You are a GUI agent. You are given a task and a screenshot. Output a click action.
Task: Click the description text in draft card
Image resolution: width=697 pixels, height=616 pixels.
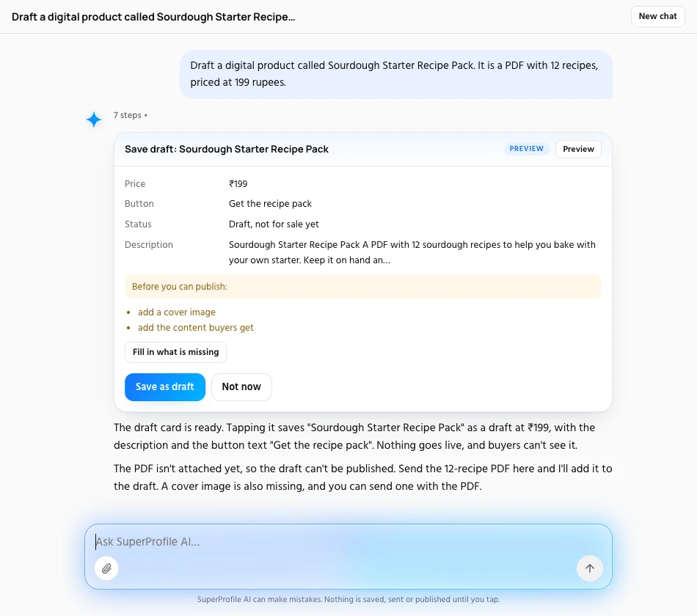tap(412, 252)
